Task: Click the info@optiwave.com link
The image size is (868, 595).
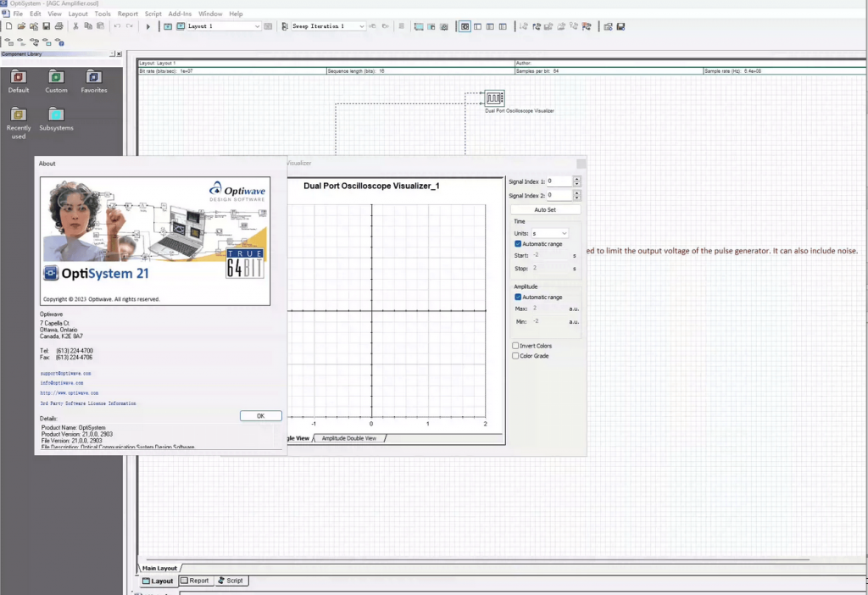Action: (x=61, y=383)
